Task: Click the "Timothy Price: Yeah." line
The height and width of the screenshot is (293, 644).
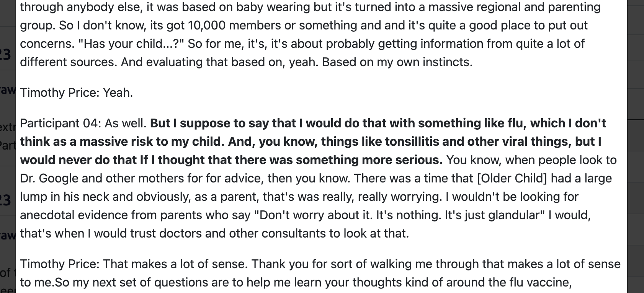Action: (x=76, y=93)
